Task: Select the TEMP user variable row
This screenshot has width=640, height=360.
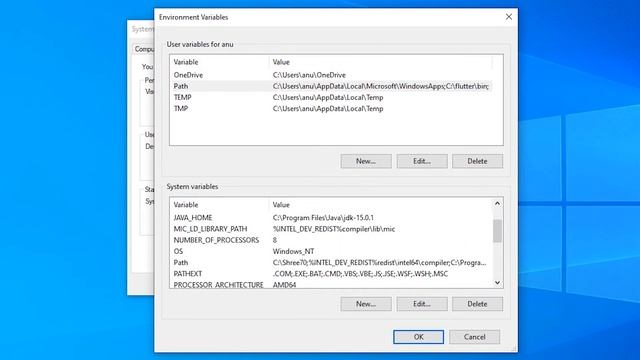Action: coord(331,98)
